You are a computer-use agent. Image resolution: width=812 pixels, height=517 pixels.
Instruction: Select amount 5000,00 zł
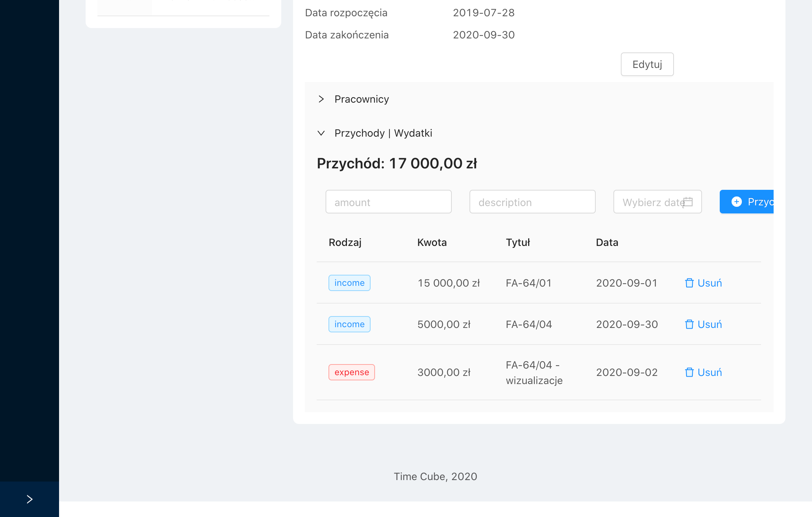pyautogui.click(x=444, y=324)
